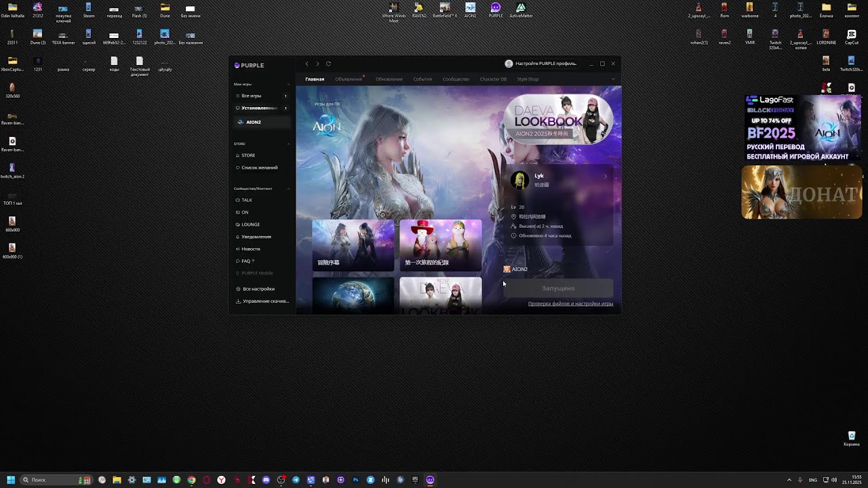
Task: Click the Lyk character avatar
Action: tap(520, 180)
